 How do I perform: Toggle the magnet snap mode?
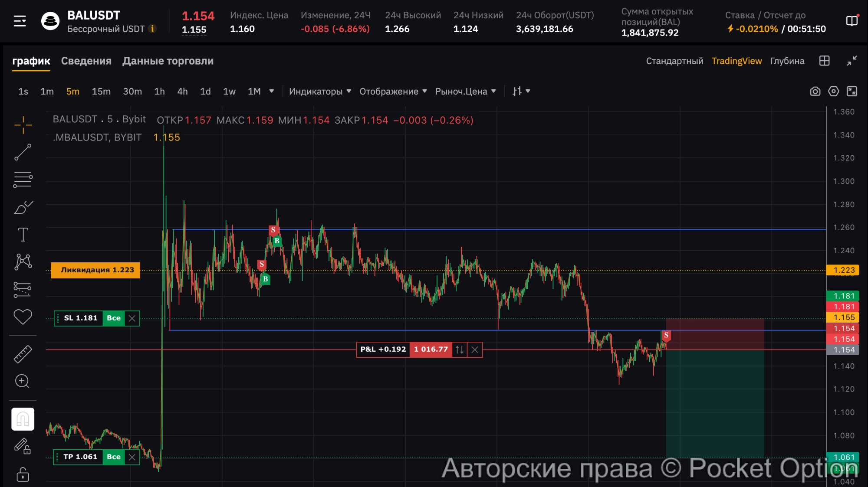point(23,419)
